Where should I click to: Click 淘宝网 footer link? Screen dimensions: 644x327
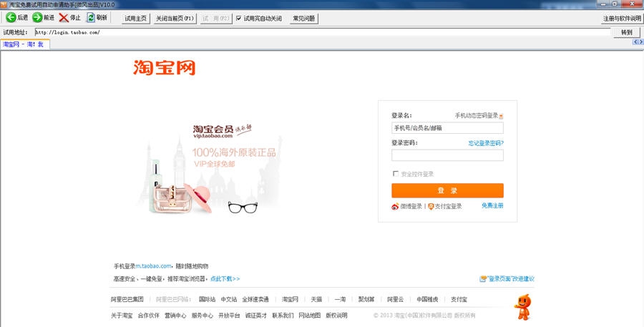(290, 299)
